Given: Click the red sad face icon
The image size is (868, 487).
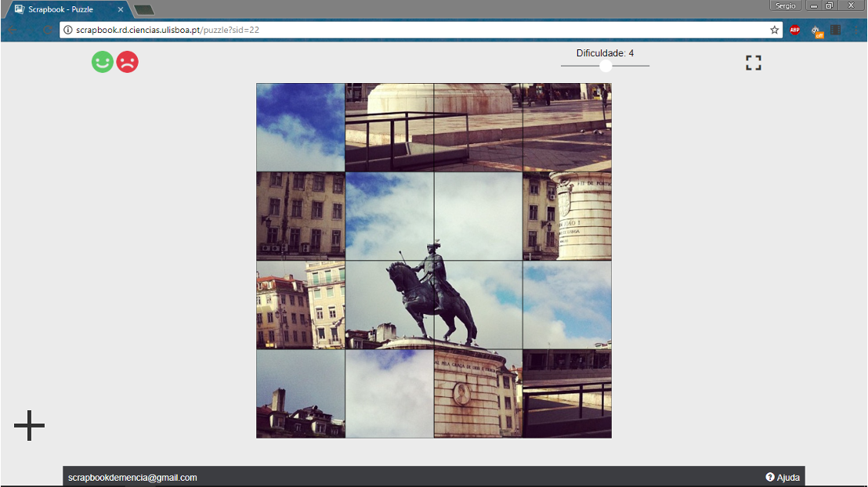Looking at the screenshot, I should 128,62.
